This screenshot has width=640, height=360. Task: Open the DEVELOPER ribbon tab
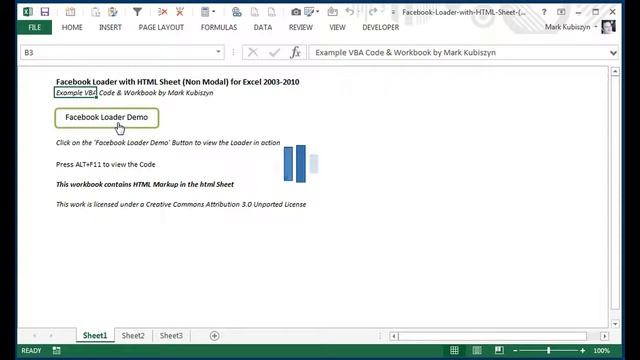tap(381, 27)
